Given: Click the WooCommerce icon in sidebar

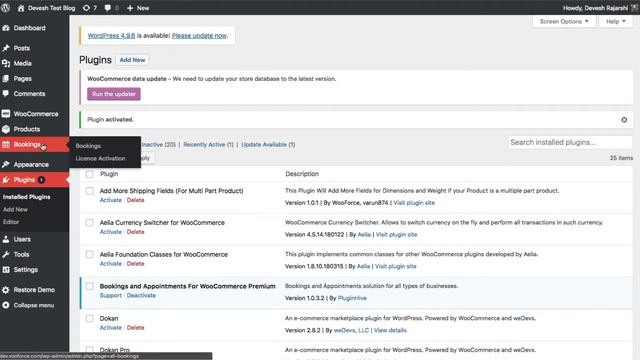Looking at the screenshot, I should click(x=6, y=114).
